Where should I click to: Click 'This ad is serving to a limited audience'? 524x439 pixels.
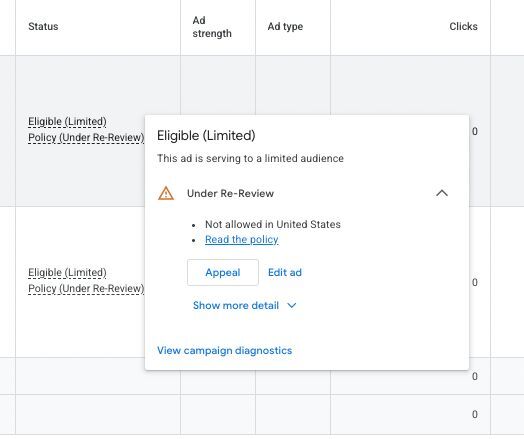pos(250,158)
